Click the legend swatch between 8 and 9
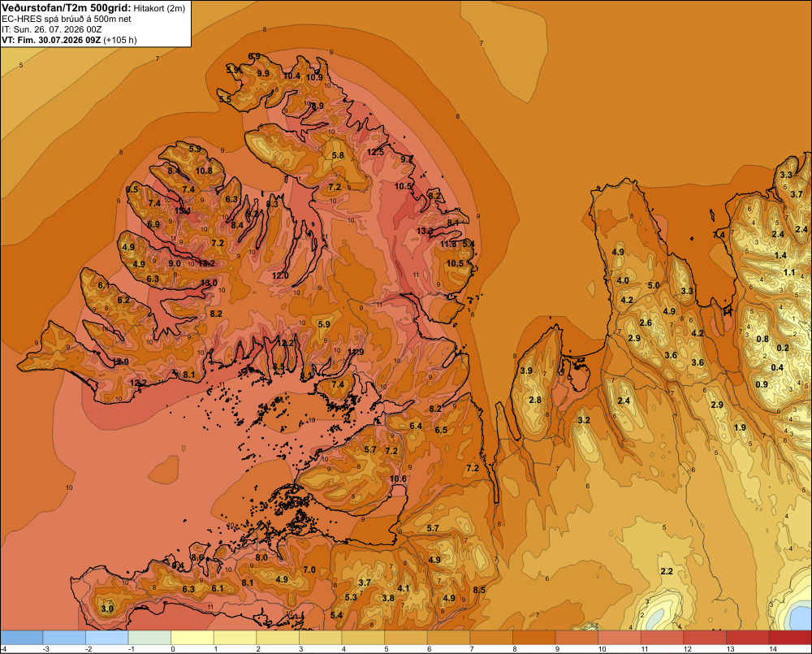812x654 pixels. pyautogui.click(x=534, y=637)
